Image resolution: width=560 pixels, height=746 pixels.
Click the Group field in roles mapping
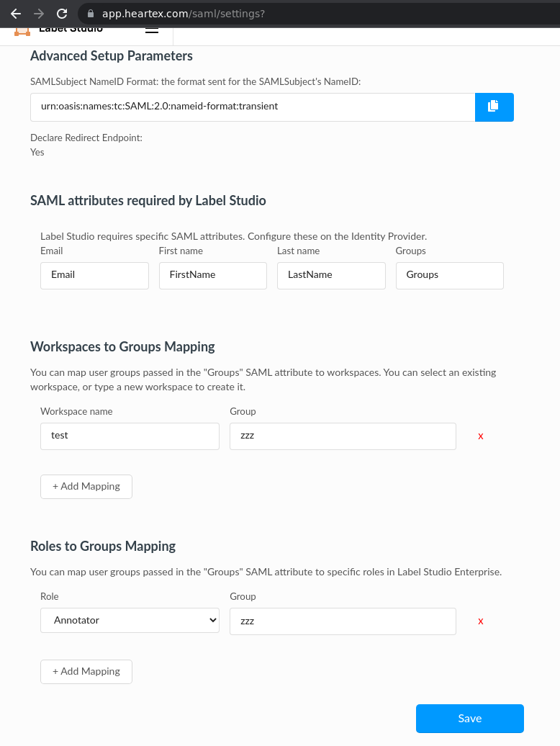coord(343,621)
